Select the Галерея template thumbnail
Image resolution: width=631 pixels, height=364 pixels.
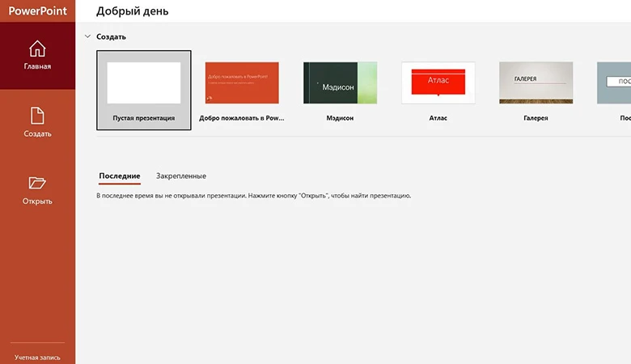click(536, 83)
